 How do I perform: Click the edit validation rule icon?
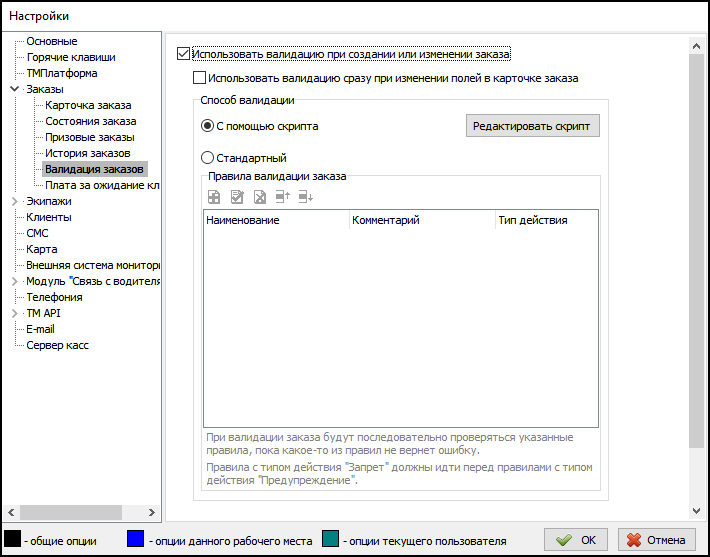[x=236, y=197]
